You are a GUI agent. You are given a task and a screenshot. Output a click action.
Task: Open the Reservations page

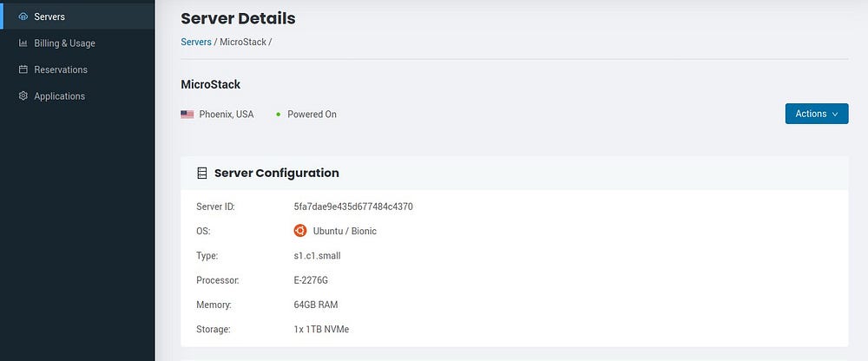[x=61, y=69]
